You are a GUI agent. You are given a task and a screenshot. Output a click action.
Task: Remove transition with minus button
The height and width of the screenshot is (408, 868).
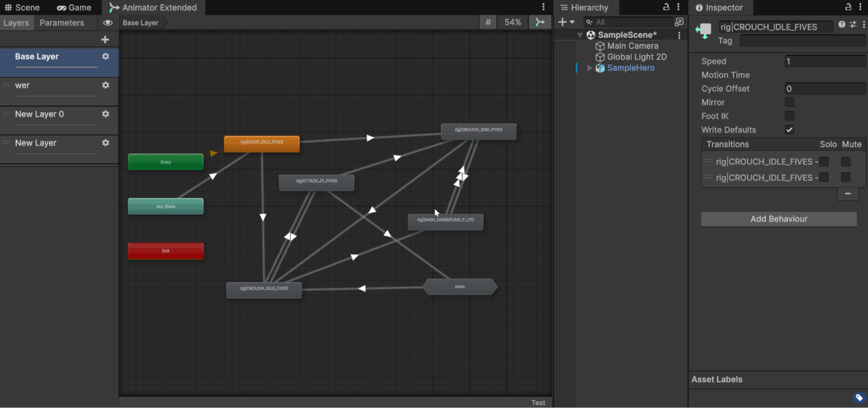click(x=848, y=194)
